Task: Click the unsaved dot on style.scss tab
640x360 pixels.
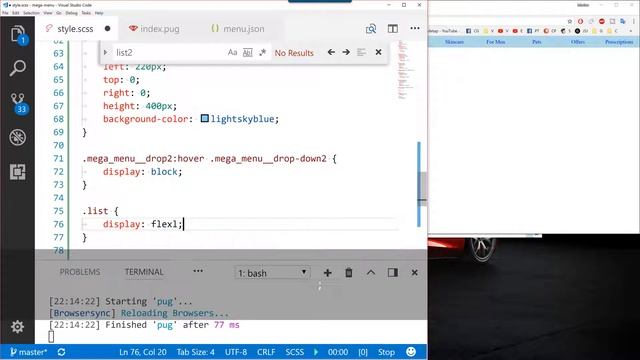Action: 107,29
